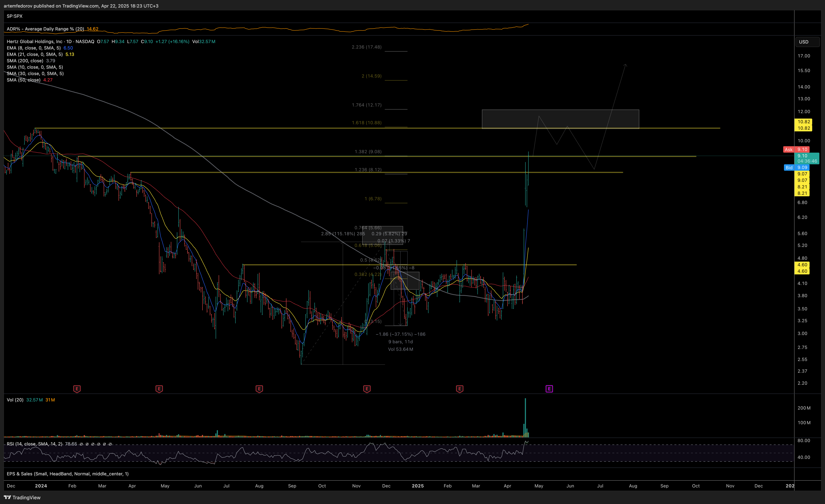
Task: Select the SMA (10, close, 0, SMA, 5) legend
Action: (x=35, y=67)
